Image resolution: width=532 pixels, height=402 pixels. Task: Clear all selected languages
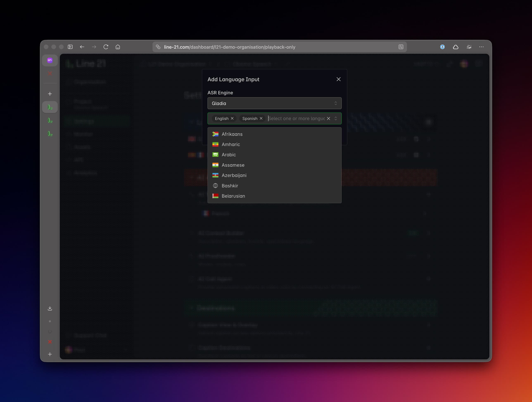[328, 118]
